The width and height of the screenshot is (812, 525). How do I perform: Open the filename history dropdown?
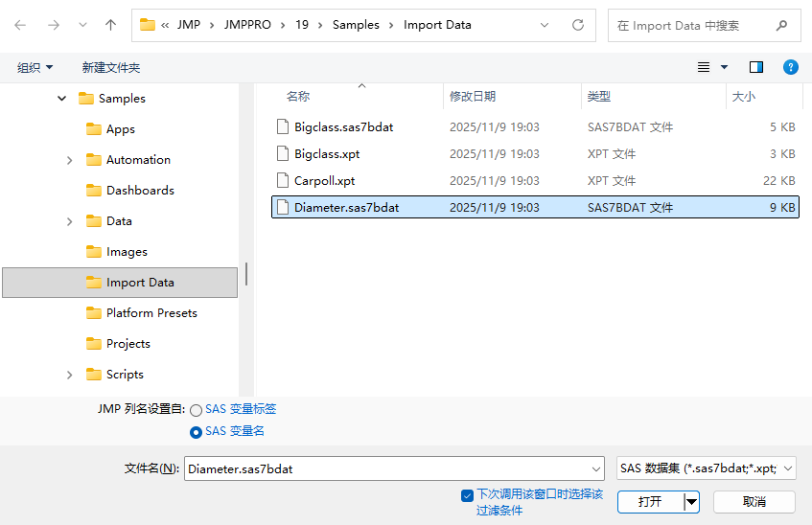click(x=596, y=469)
